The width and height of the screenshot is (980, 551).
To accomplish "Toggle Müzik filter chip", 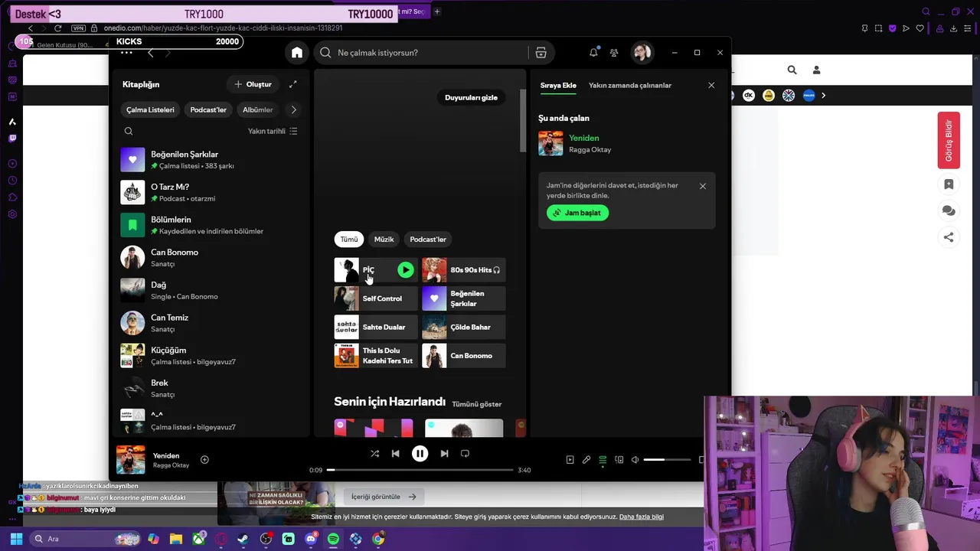I will point(384,240).
